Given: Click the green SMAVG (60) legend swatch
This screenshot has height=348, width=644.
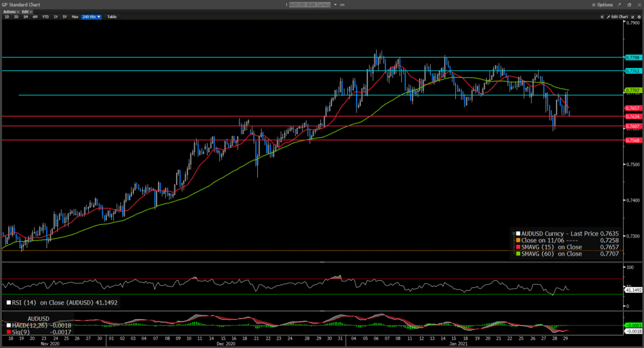Looking at the screenshot, I should [x=518, y=254].
